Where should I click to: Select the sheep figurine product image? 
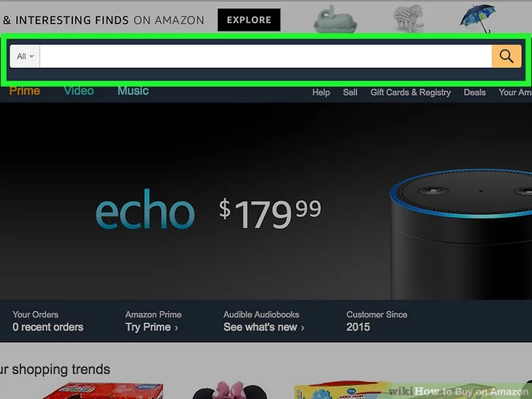coord(408,18)
